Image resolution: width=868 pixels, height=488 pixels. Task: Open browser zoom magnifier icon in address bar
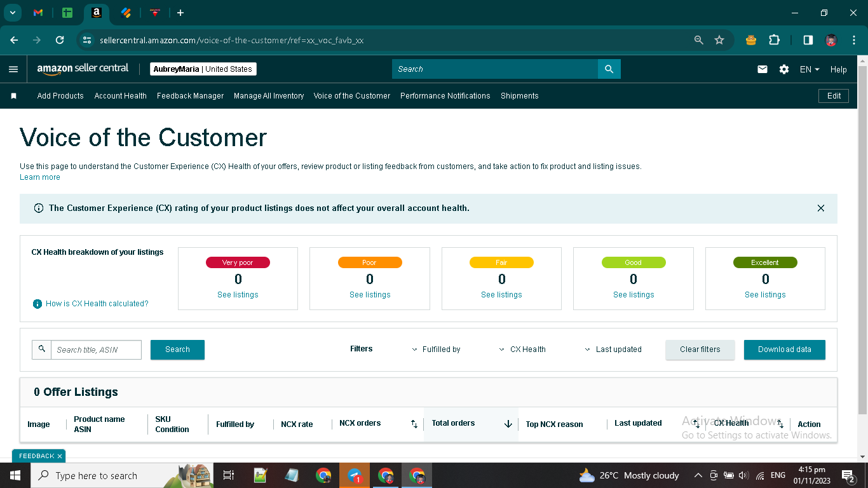[x=699, y=40]
